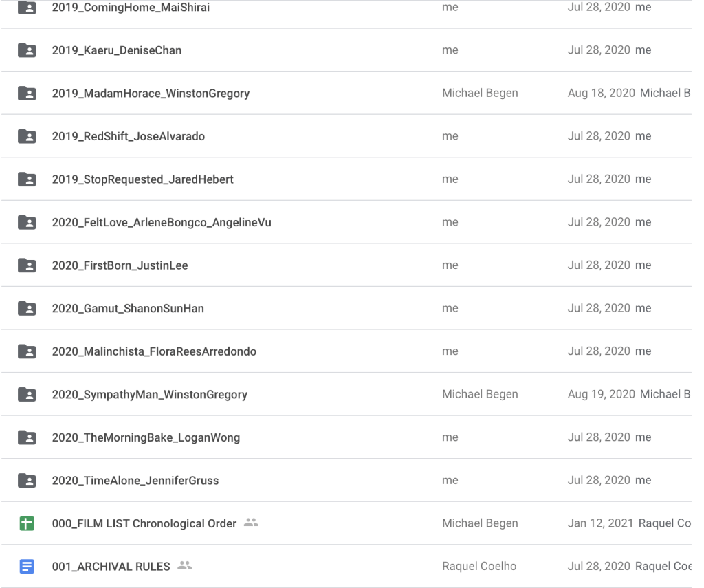704x588 pixels.
Task: Click the shared folder icon for 2019_Kaeru_DeniseChan
Action: click(27, 50)
